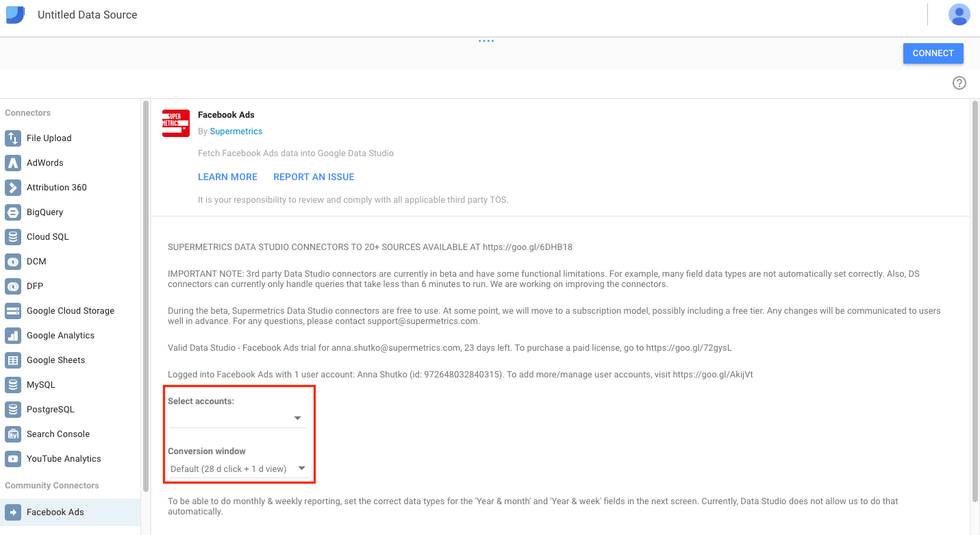Click the Attribution 360 label

point(57,188)
